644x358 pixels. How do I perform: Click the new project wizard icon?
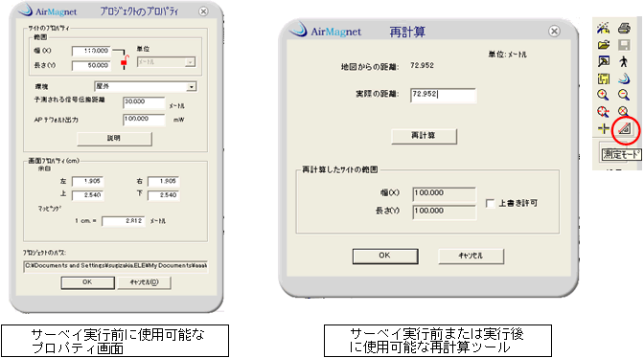point(603,28)
